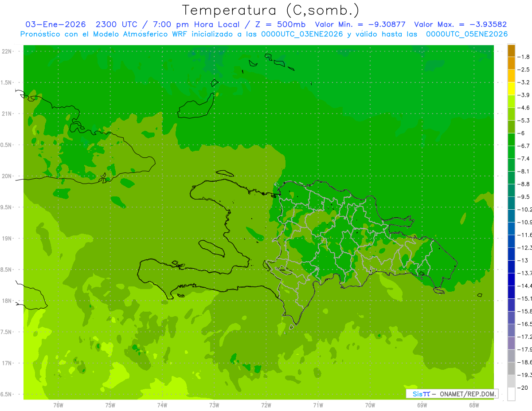Click the -11.6 legend value
Screen dimensions: 532x411
(x=524, y=235)
